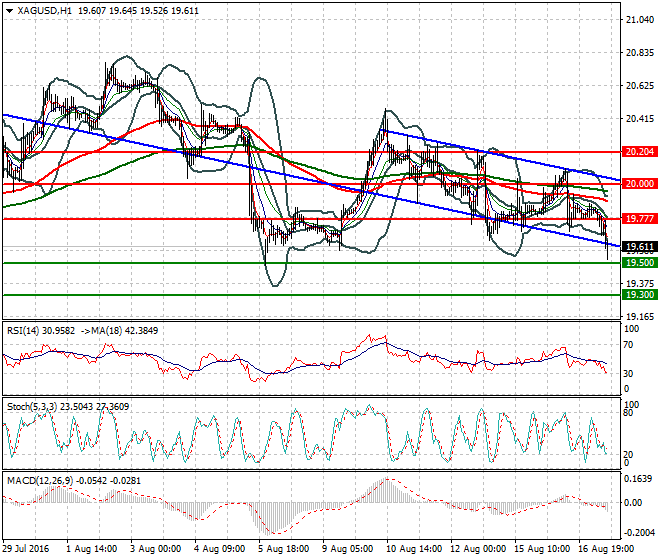Click the MACD 0.1639 scale value
Screen dimensions: 660x560
tap(638, 479)
